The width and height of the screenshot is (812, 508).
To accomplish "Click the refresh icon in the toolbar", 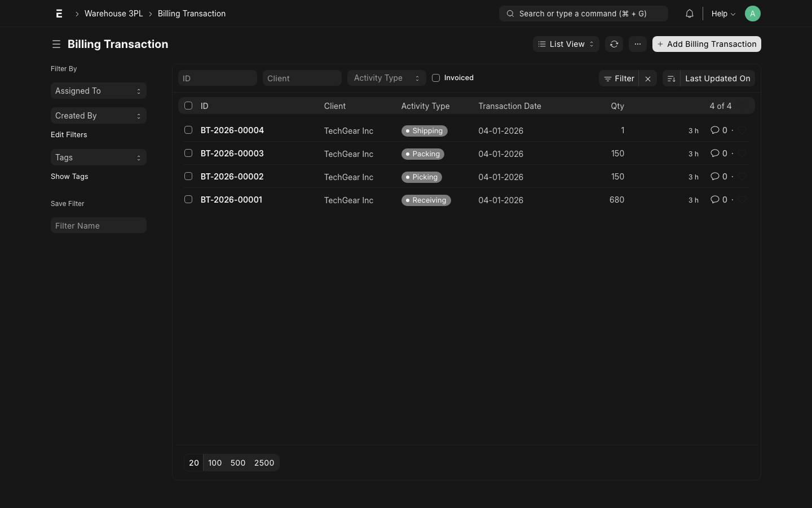I will click(x=614, y=44).
